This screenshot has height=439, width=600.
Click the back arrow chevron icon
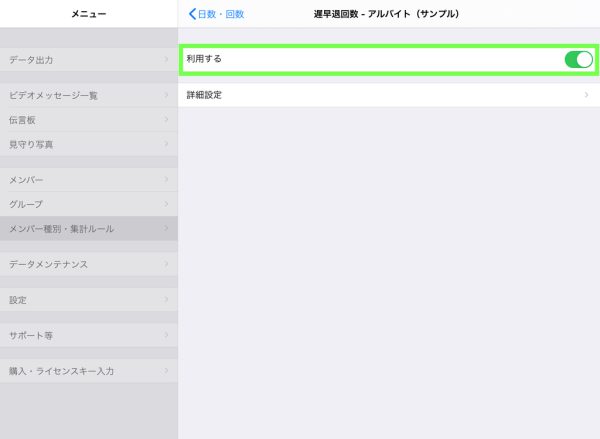click(192, 14)
